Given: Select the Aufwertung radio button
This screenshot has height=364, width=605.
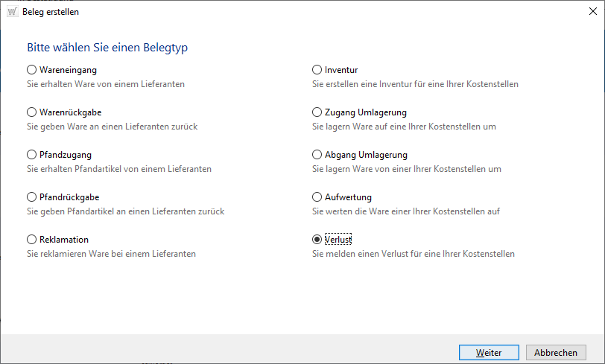Looking at the screenshot, I should 317,197.
